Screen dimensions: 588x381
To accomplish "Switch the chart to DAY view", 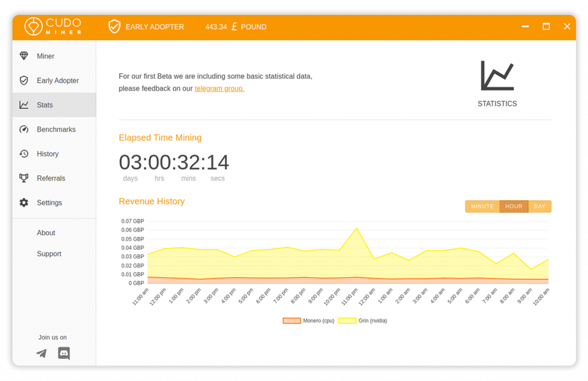I will click(540, 206).
